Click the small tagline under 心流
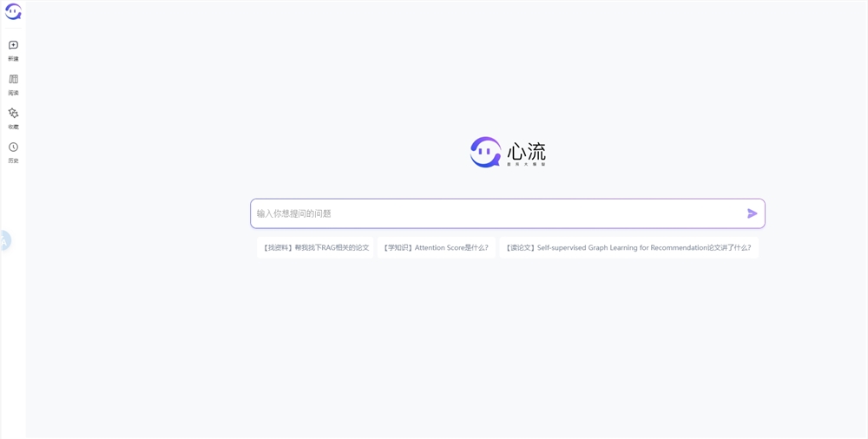Viewport: 868px width, 439px height. click(x=526, y=164)
